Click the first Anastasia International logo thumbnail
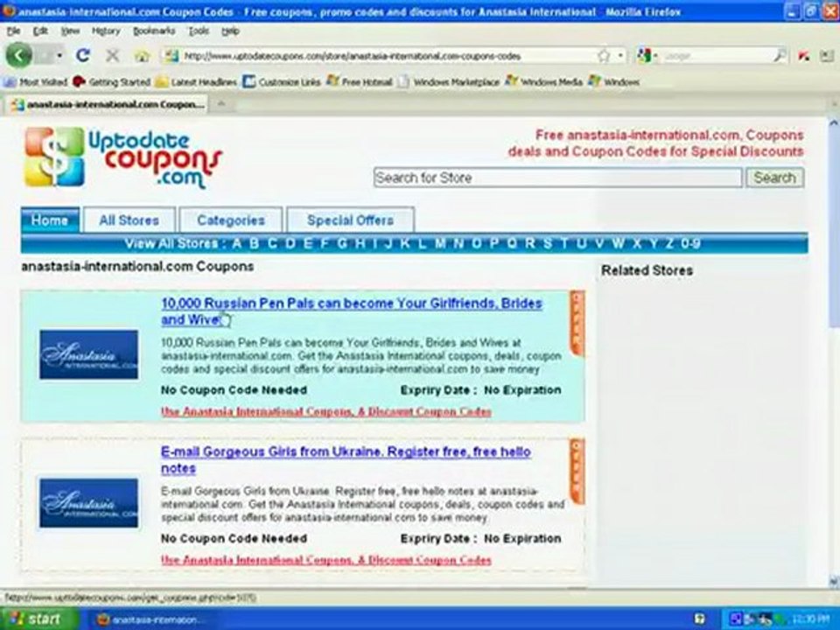Image resolution: width=840 pixels, height=630 pixels. tap(89, 354)
